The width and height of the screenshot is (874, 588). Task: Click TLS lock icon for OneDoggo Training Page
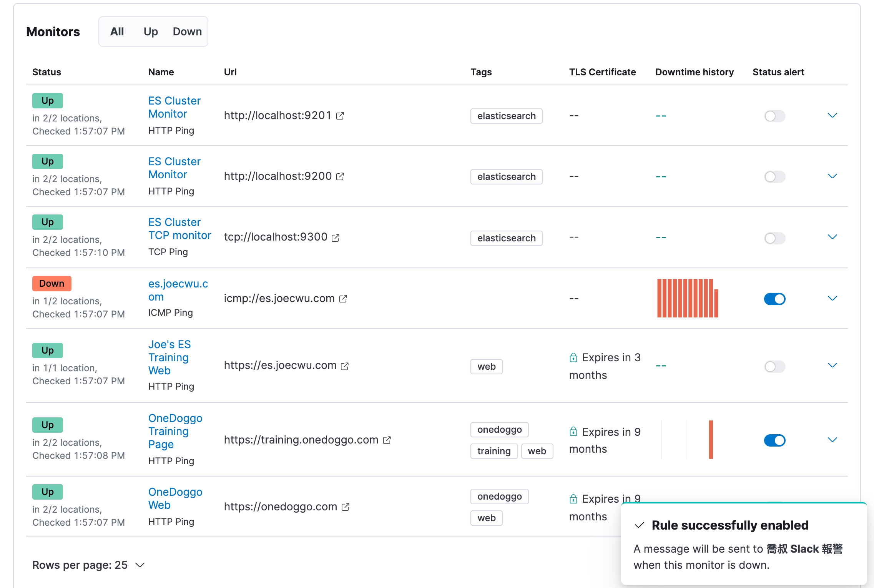pos(573,432)
